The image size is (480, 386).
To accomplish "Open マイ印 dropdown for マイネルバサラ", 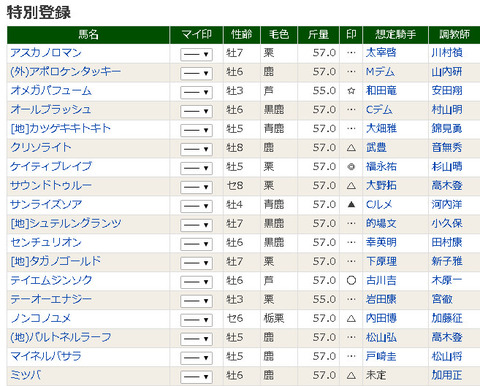I will tap(196, 358).
